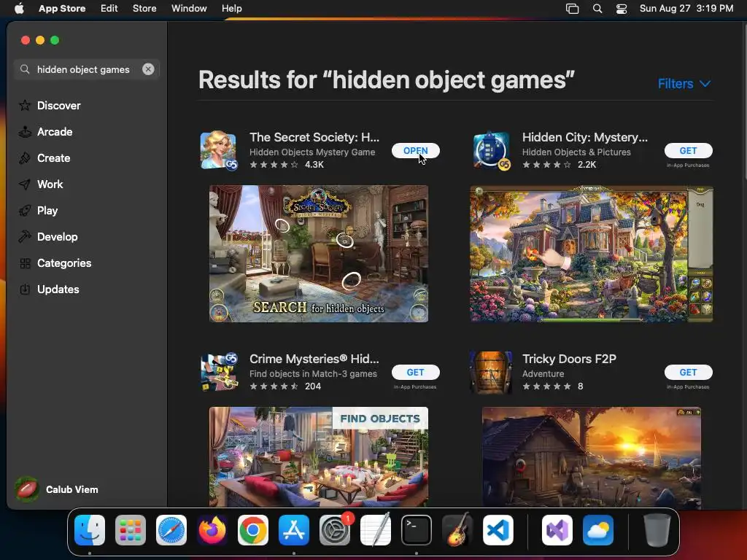Open the Discover section star icon

25,105
